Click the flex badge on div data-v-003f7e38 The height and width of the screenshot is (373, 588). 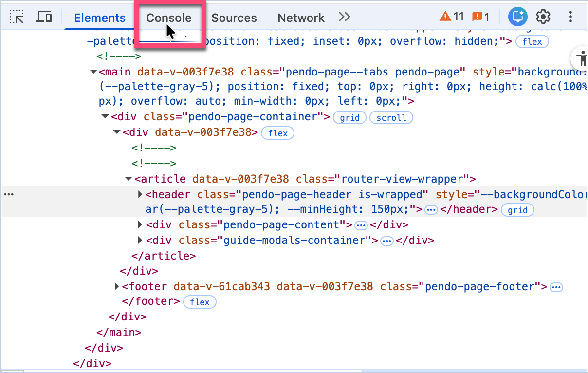click(278, 133)
